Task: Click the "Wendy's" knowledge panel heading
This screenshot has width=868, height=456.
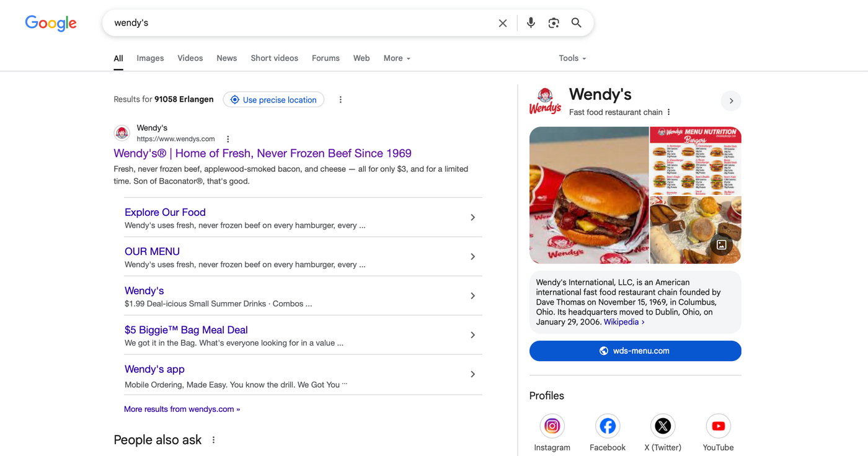Action: pyautogui.click(x=600, y=94)
